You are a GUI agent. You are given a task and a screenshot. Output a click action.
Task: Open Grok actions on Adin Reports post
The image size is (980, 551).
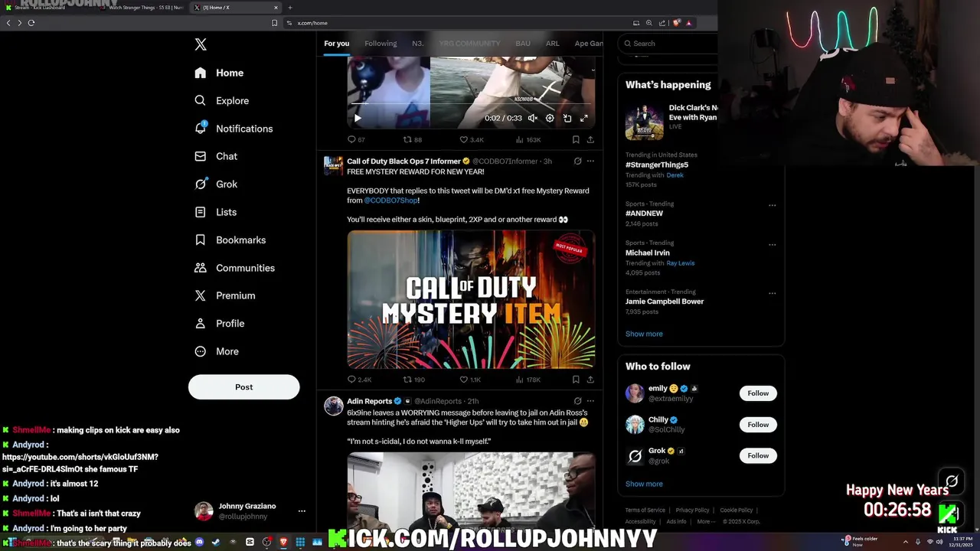(x=578, y=401)
